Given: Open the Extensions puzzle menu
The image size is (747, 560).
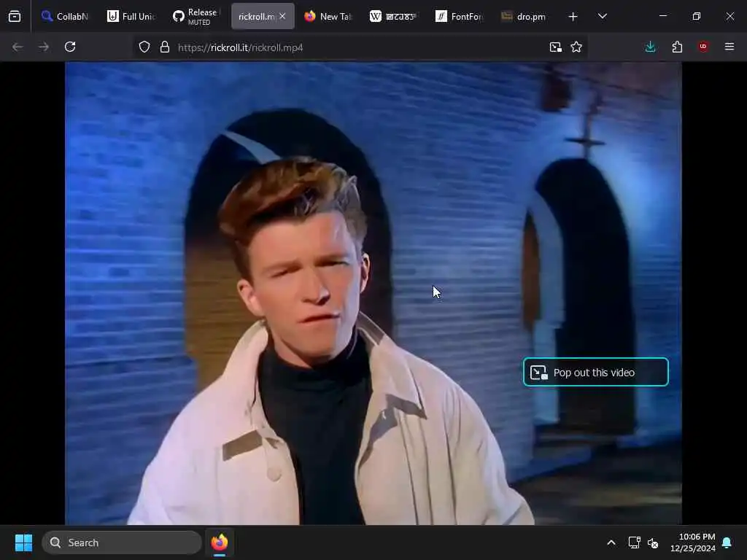Looking at the screenshot, I should pyautogui.click(x=677, y=47).
